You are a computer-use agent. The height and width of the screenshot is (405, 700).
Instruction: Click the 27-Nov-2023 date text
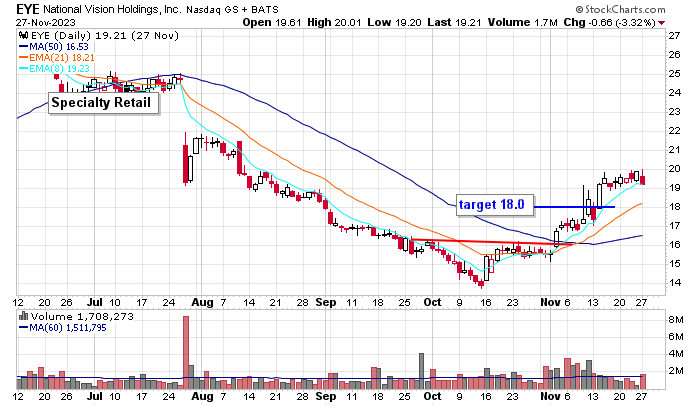(46, 22)
